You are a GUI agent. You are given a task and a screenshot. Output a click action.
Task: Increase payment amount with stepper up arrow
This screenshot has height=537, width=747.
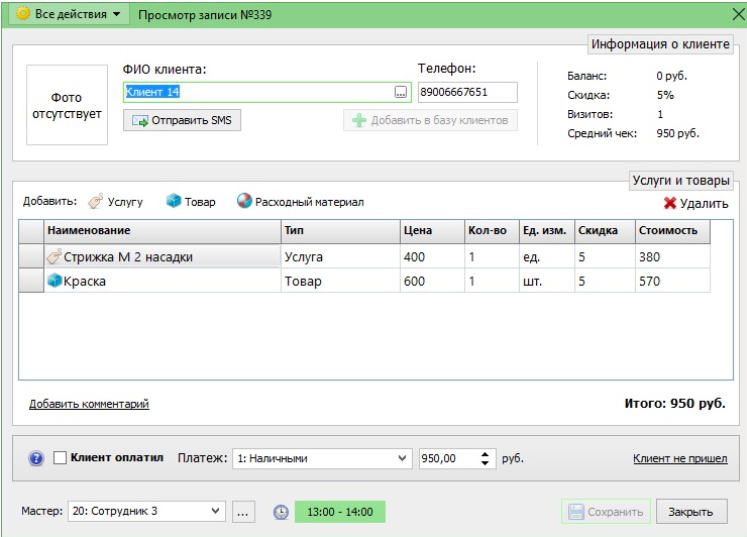pyautogui.click(x=485, y=454)
